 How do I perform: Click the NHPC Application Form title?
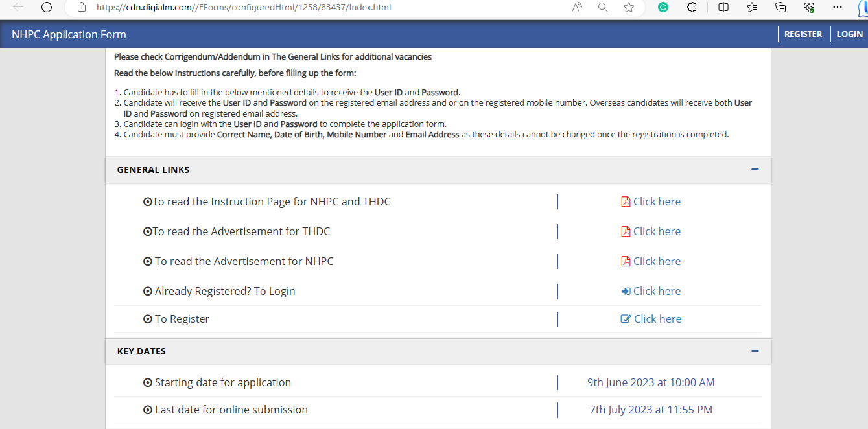click(x=69, y=34)
